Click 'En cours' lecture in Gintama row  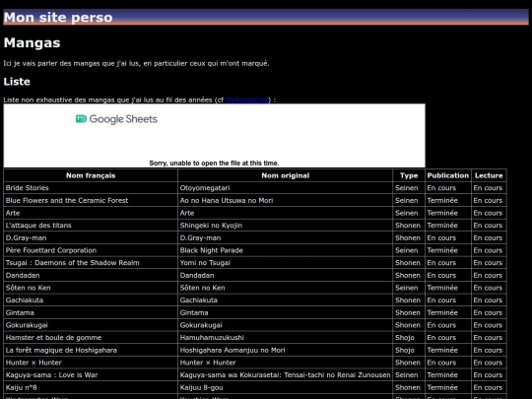pos(489,312)
